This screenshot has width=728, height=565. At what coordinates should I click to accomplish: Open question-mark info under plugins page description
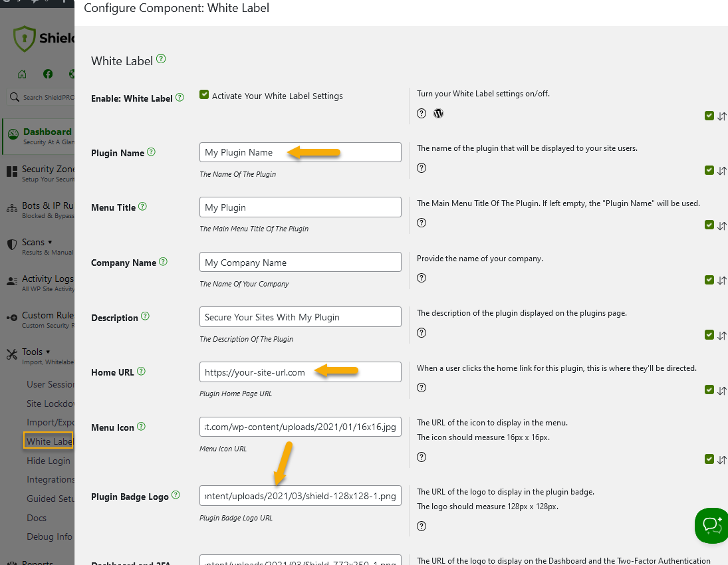pos(421,333)
